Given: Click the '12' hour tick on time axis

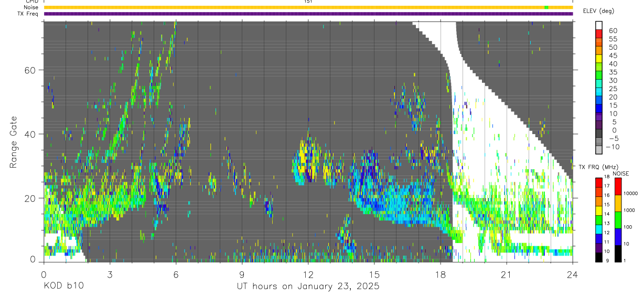Looking at the screenshot, I should pos(308,274).
